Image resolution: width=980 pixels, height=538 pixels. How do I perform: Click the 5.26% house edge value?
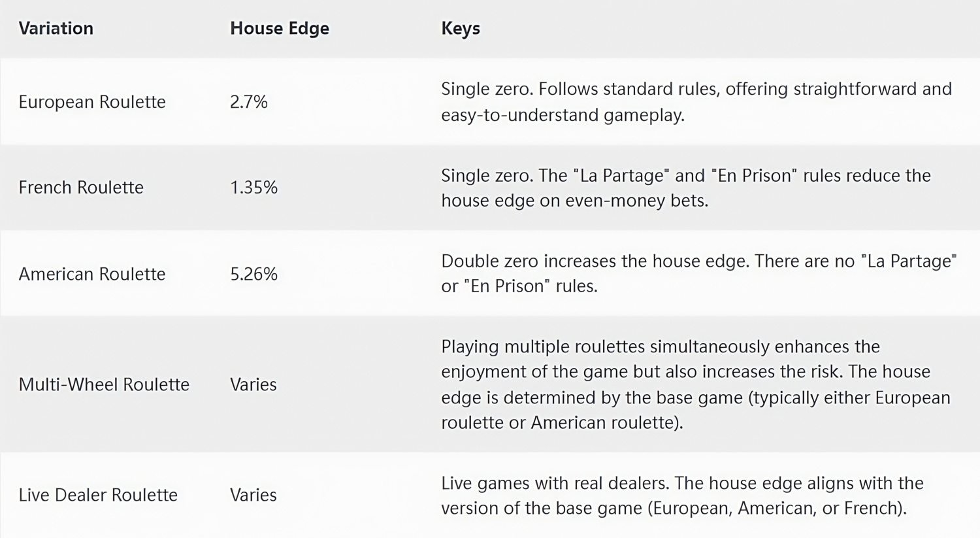click(x=253, y=274)
